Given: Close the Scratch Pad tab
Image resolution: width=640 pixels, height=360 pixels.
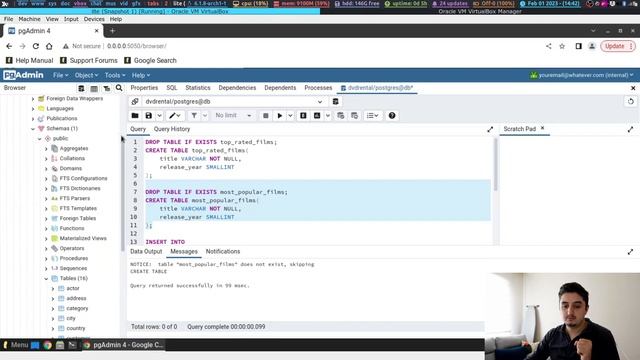Looking at the screenshot, I should coord(542,128).
